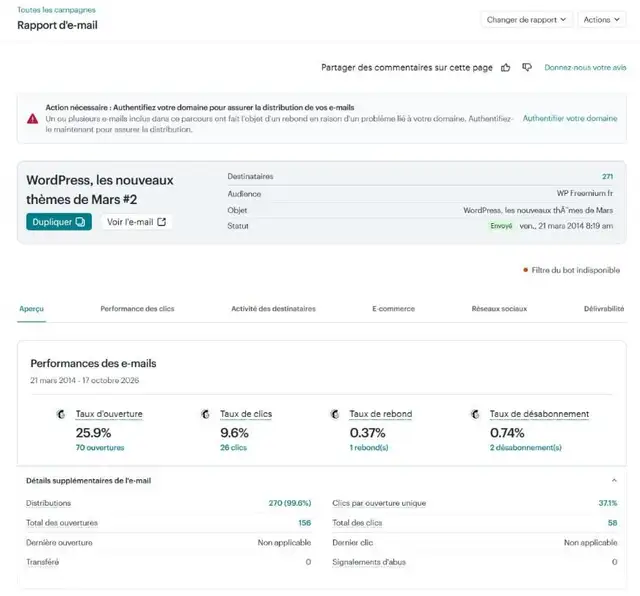Image resolution: width=640 pixels, height=596 pixels.
Task: Switch to Performance des clics tab
Action: (137, 309)
